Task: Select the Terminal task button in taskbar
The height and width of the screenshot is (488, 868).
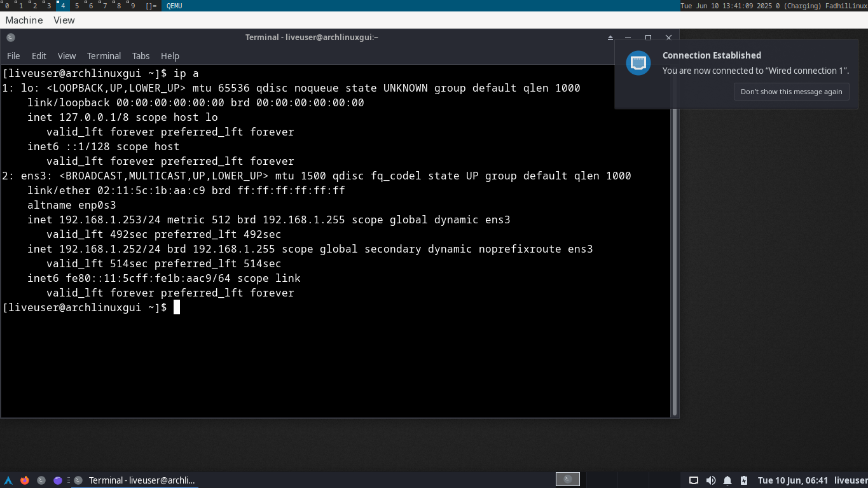Action: coord(135,480)
